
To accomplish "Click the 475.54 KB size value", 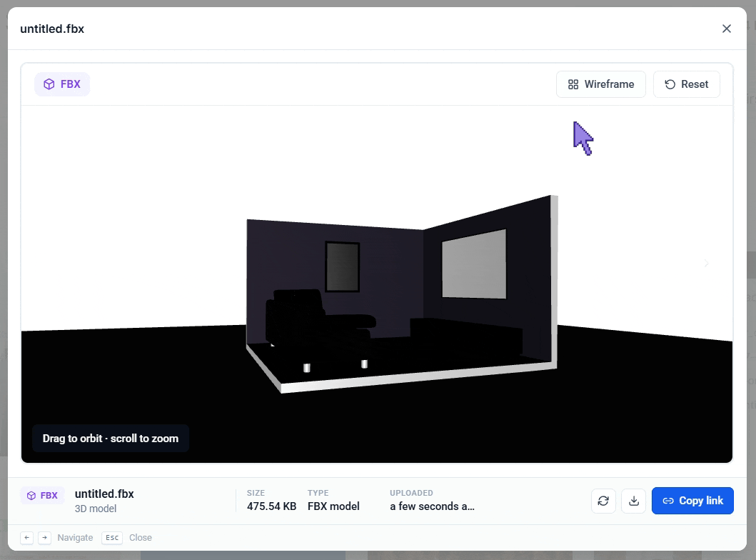I will (271, 506).
